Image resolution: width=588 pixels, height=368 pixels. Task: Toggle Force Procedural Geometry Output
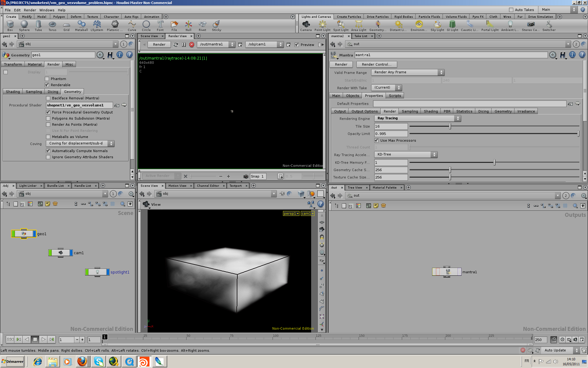tap(48, 112)
